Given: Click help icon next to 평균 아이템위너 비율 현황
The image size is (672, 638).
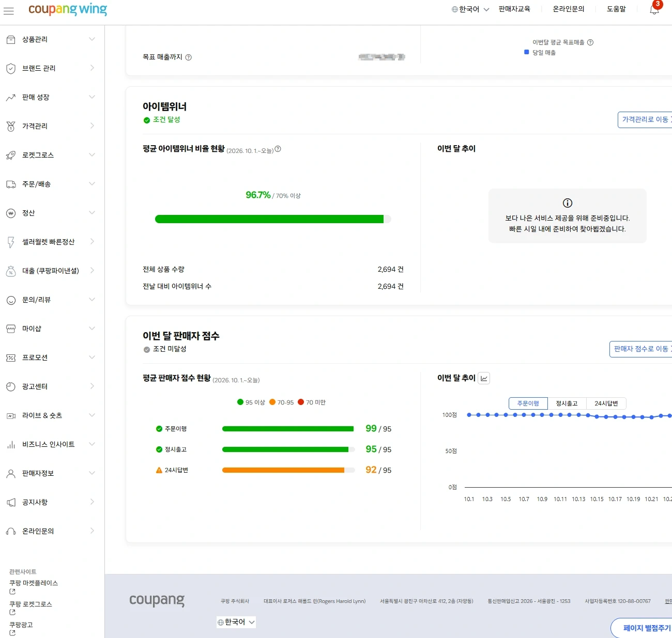Looking at the screenshot, I should 278,149.
